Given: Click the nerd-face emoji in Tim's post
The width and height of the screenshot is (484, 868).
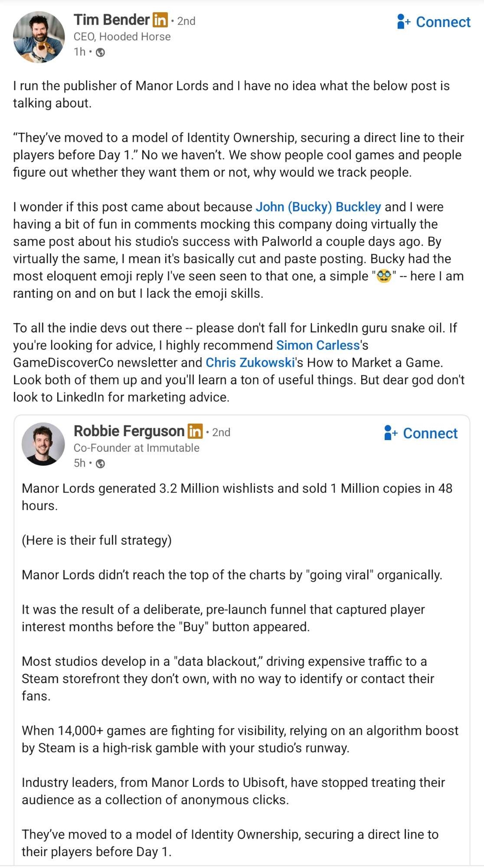Looking at the screenshot, I should tap(384, 276).
